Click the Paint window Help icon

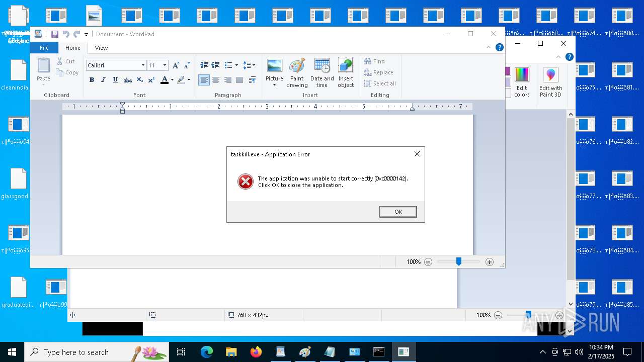coord(569,57)
